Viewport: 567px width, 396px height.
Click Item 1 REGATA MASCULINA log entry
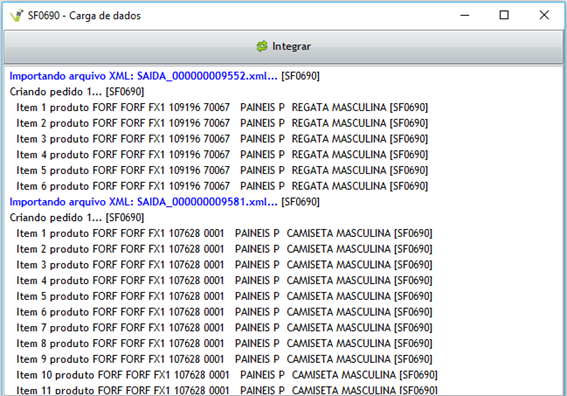coord(222,107)
